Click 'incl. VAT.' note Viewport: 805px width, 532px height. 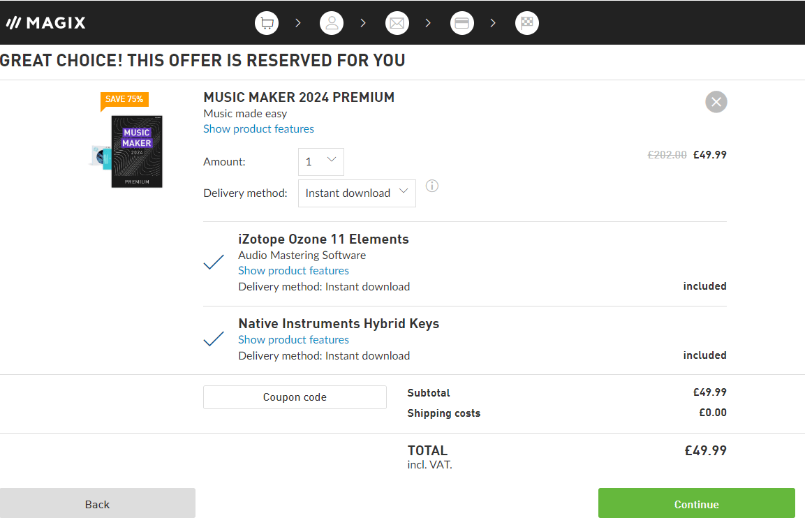[x=429, y=465]
